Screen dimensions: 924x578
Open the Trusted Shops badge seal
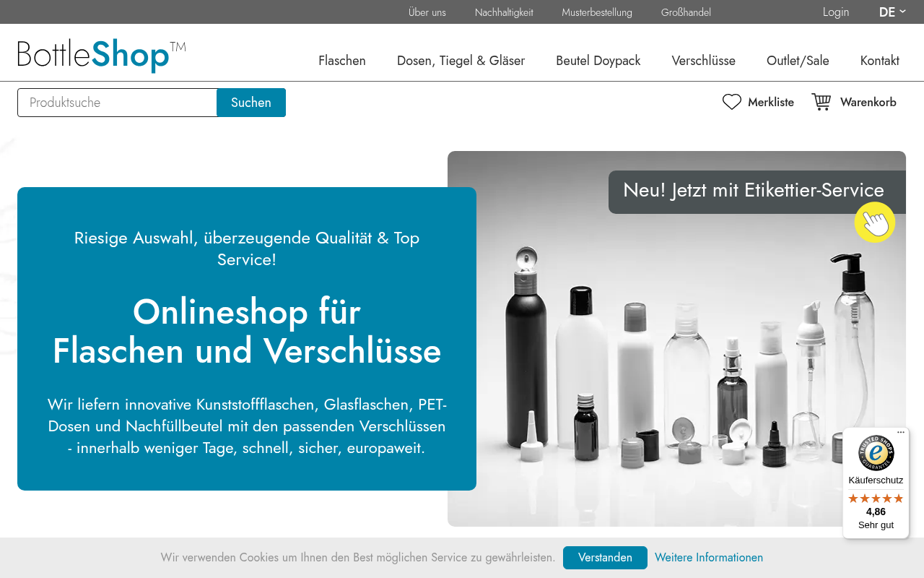(876, 453)
